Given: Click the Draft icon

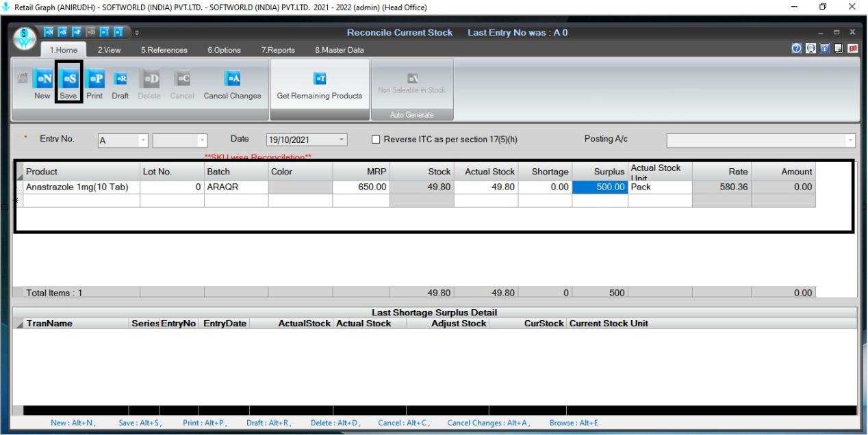Looking at the screenshot, I should click(x=120, y=79).
